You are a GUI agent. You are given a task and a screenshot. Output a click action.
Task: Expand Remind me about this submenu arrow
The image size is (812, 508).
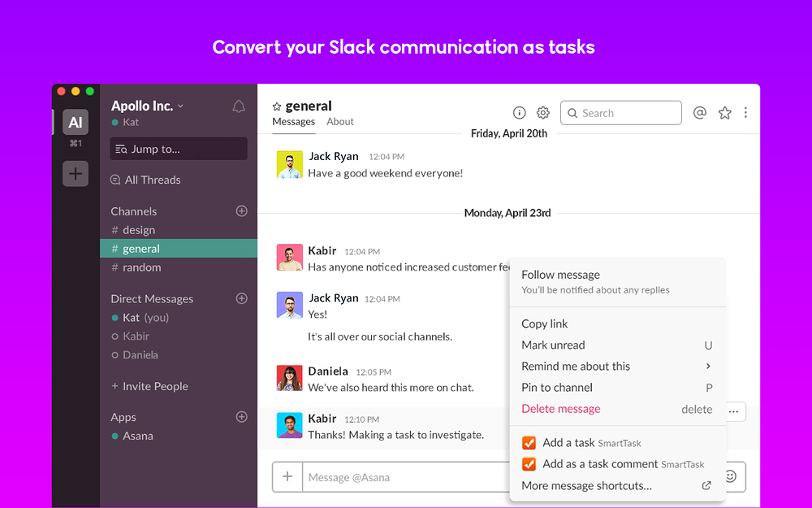tap(708, 366)
